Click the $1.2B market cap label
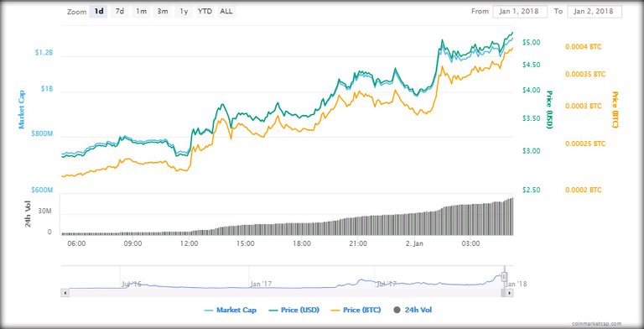The width and height of the screenshot is (644, 329). tap(44, 53)
